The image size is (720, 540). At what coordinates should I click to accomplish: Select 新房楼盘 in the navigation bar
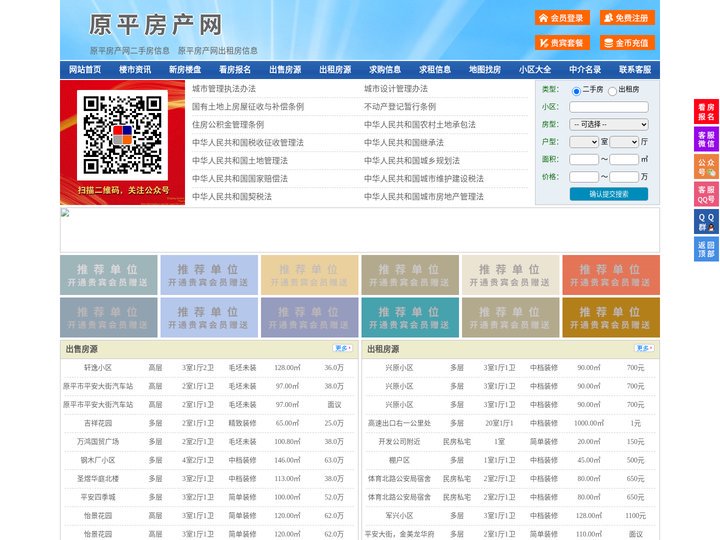pos(185,70)
